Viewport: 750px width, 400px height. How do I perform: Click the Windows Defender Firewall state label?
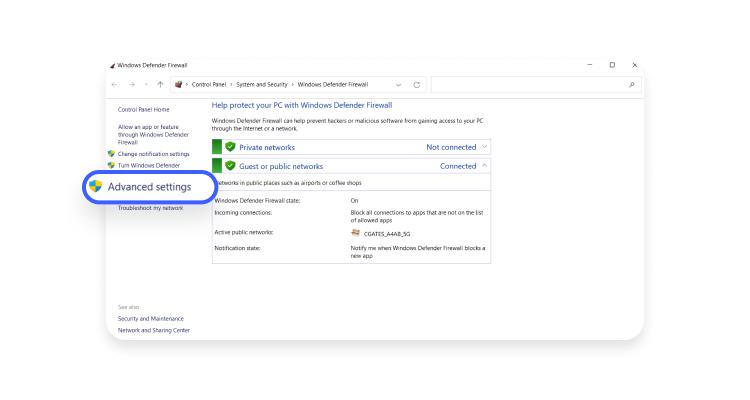257,200
